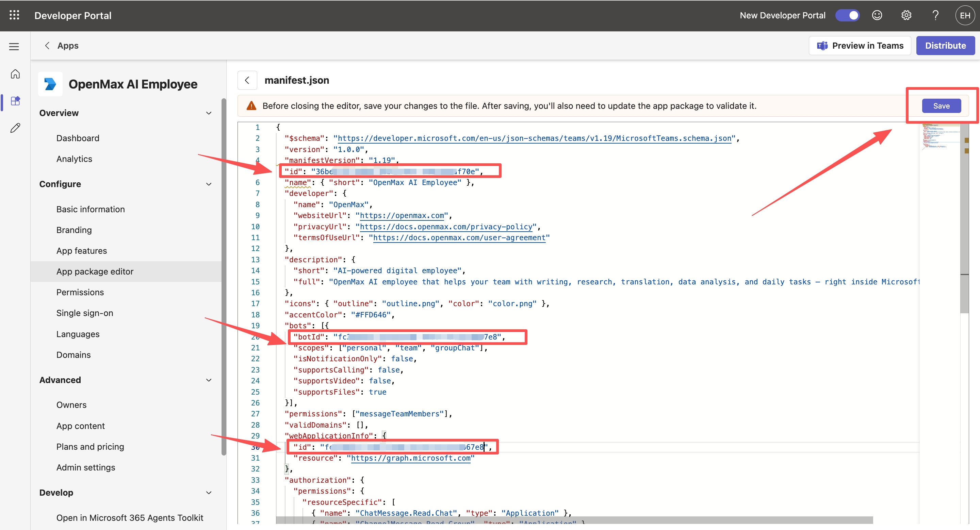
Task: Click the Apps breadcrumb link
Action: [x=68, y=46]
